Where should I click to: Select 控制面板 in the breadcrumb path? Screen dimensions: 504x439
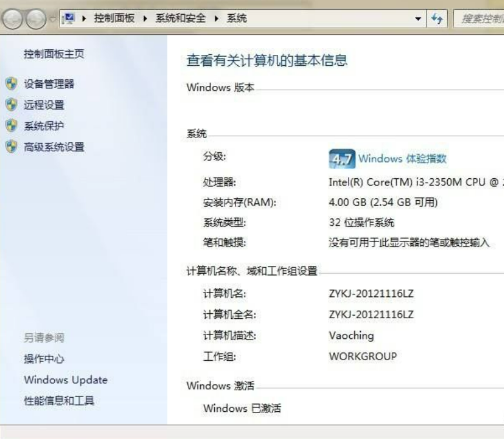114,19
